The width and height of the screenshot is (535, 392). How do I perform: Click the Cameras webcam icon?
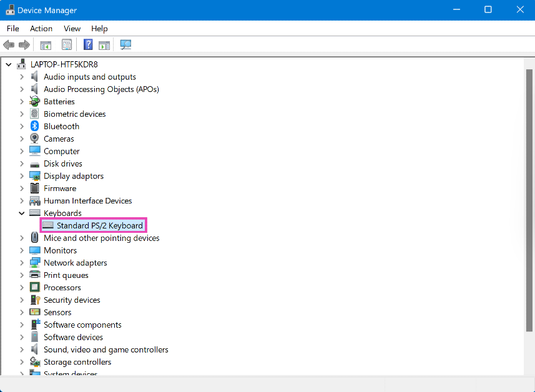click(35, 139)
